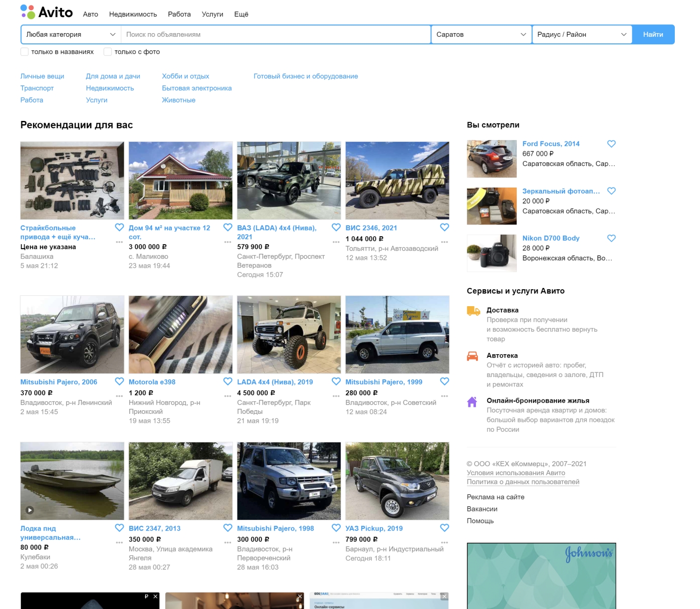Enable the 'только в названиях' checkbox
This screenshot has height=609, width=700.
(x=25, y=52)
